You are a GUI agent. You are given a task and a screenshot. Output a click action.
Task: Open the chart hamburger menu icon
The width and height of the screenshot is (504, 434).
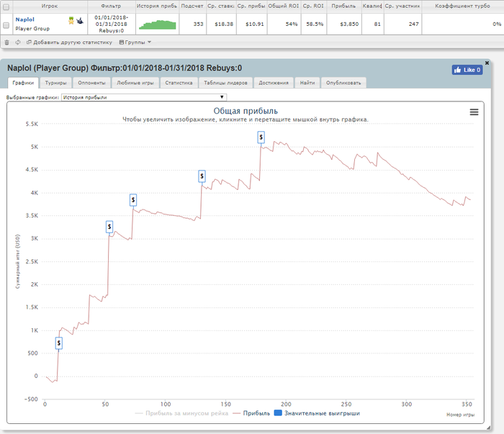[474, 112]
